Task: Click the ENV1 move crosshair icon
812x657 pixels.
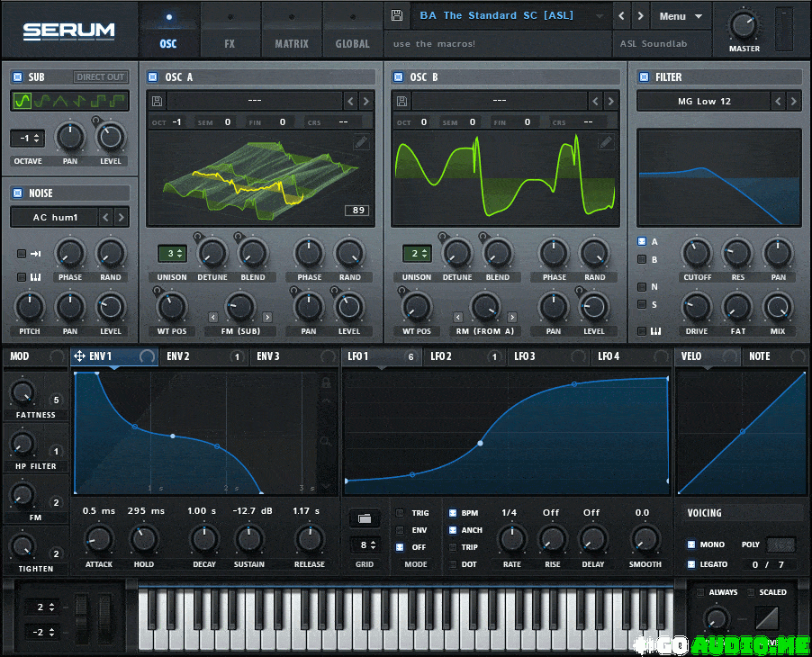Action: 79,356
